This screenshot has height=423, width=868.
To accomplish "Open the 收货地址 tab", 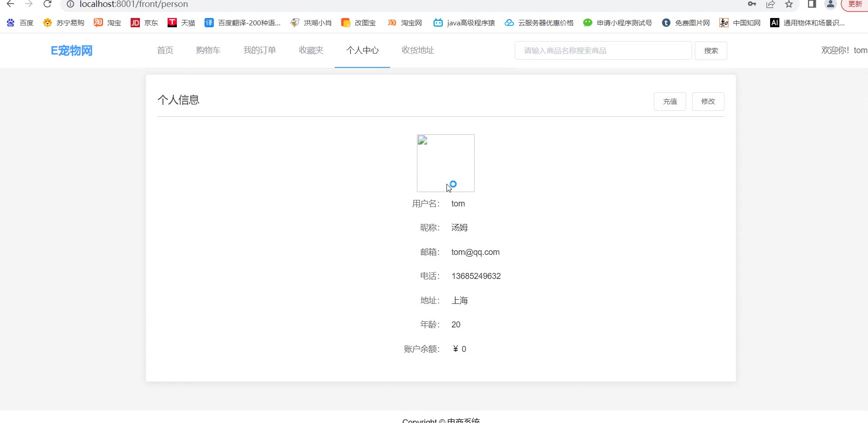I will tap(418, 50).
